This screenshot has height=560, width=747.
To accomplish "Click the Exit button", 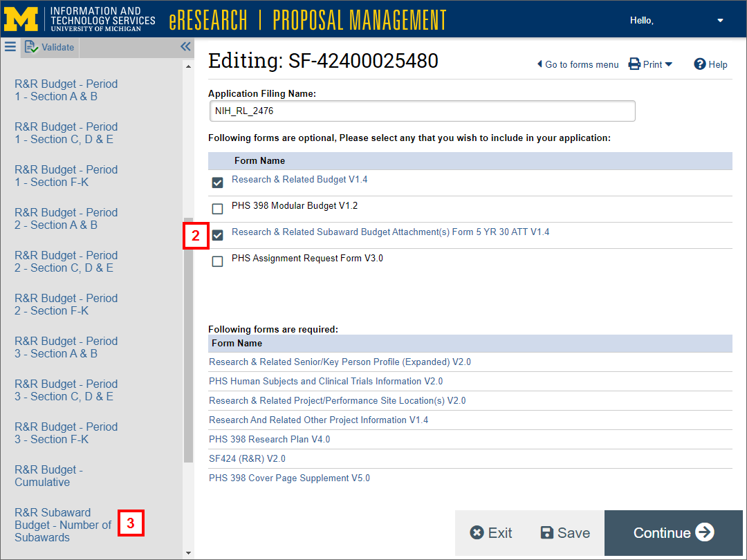I will tap(491, 532).
